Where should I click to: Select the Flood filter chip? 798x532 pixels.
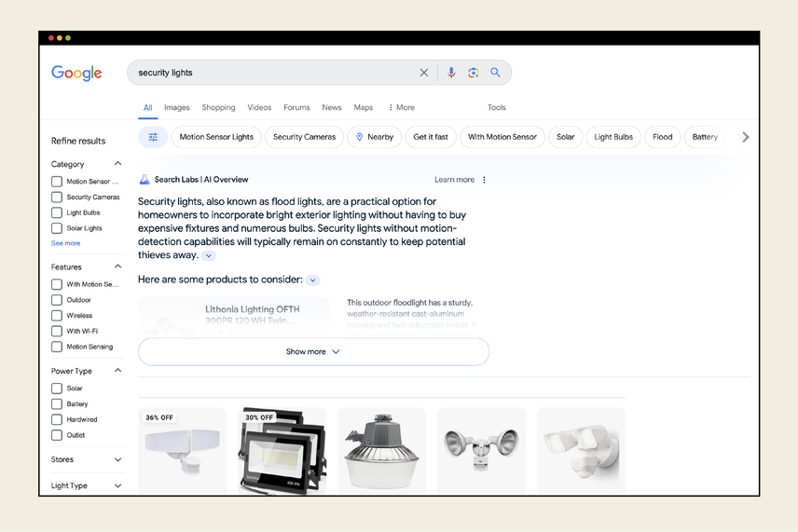click(662, 137)
